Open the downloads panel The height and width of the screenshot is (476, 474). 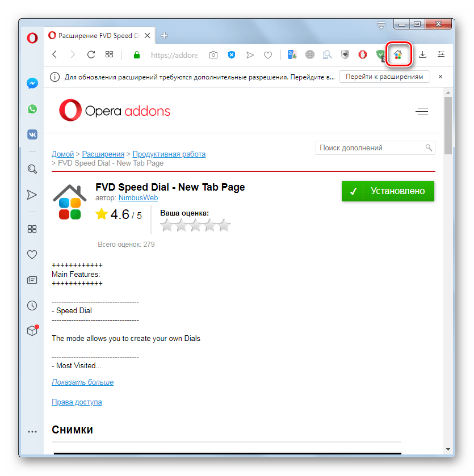(422, 54)
